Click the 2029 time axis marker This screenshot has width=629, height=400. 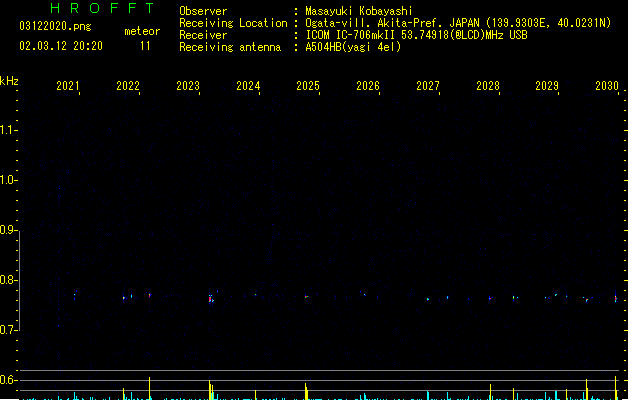[x=547, y=86]
